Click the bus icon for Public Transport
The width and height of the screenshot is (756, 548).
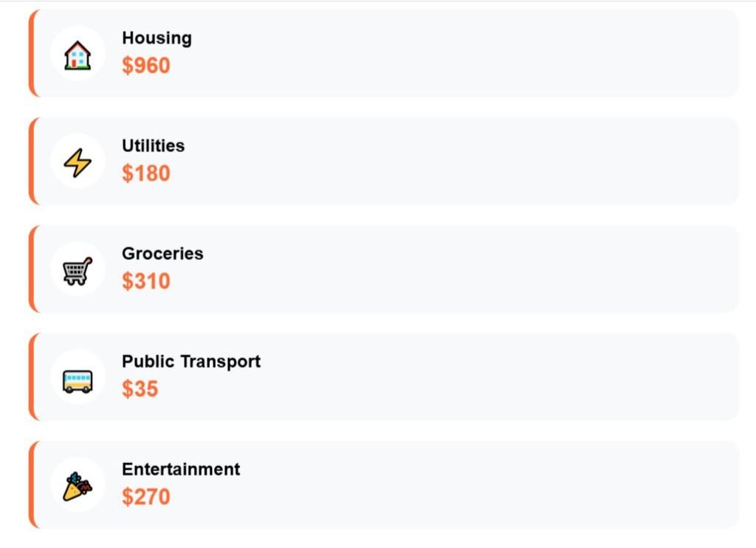pos(78,379)
